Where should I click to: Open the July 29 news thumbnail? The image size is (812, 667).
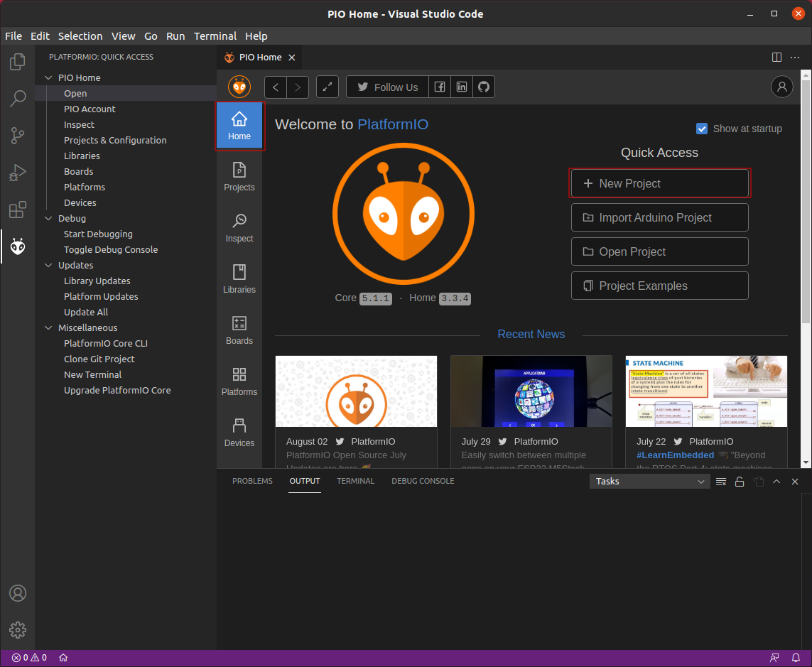pyautogui.click(x=531, y=391)
